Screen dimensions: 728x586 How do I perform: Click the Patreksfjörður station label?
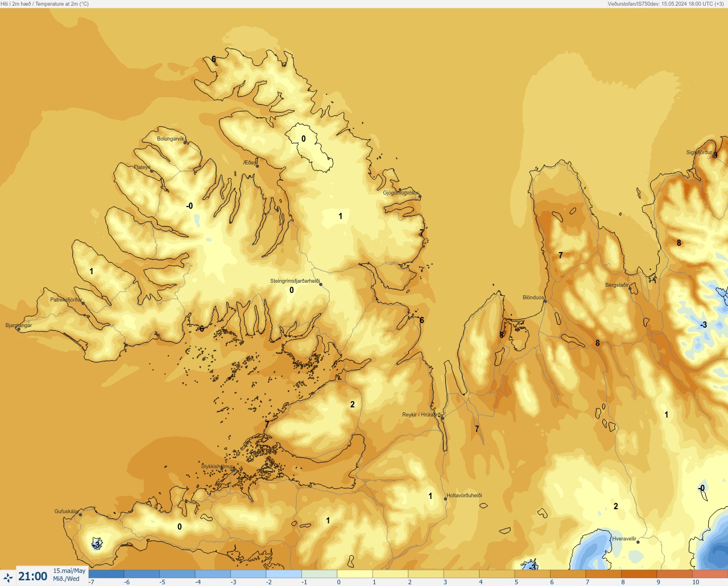(x=66, y=300)
